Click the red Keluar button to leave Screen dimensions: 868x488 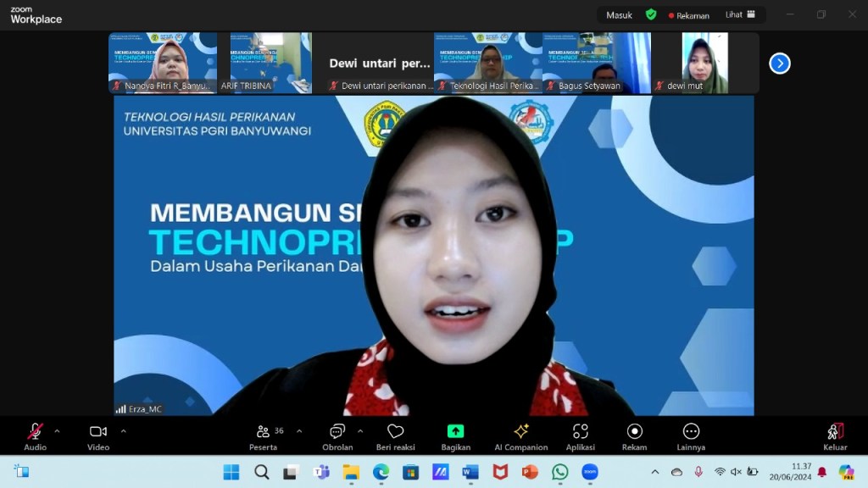(835, 432)
